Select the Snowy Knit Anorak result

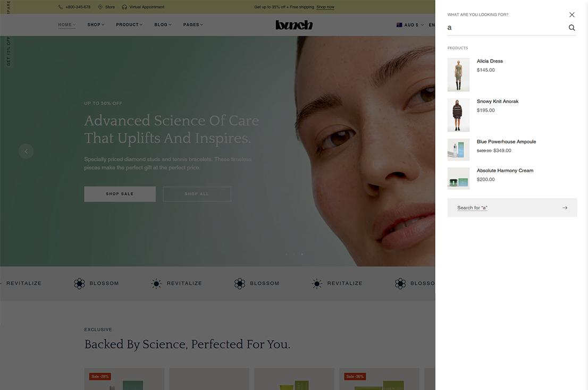[x=497, y=101]
